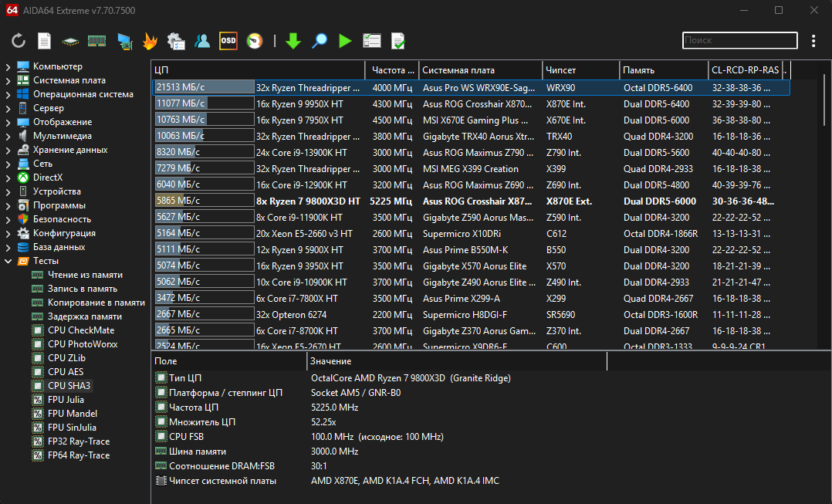832x504 pixels.
Task: Open the FPU Mandel benchmark
Action: pos(73,413)
